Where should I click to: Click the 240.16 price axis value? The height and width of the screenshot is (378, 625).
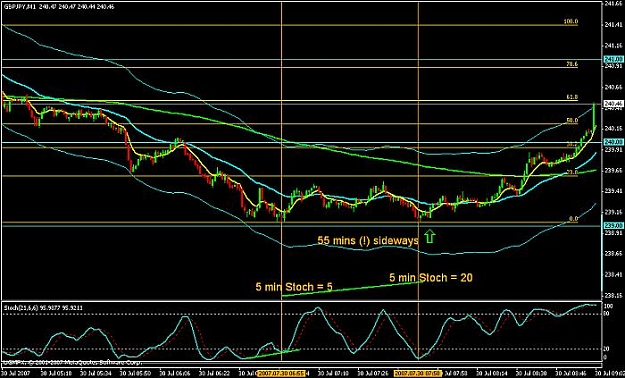[x=613, y=128]
